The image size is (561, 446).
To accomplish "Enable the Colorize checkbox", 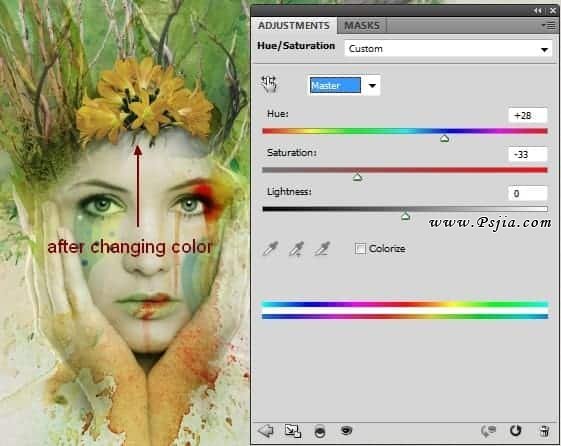I will (x=360, y=249).
